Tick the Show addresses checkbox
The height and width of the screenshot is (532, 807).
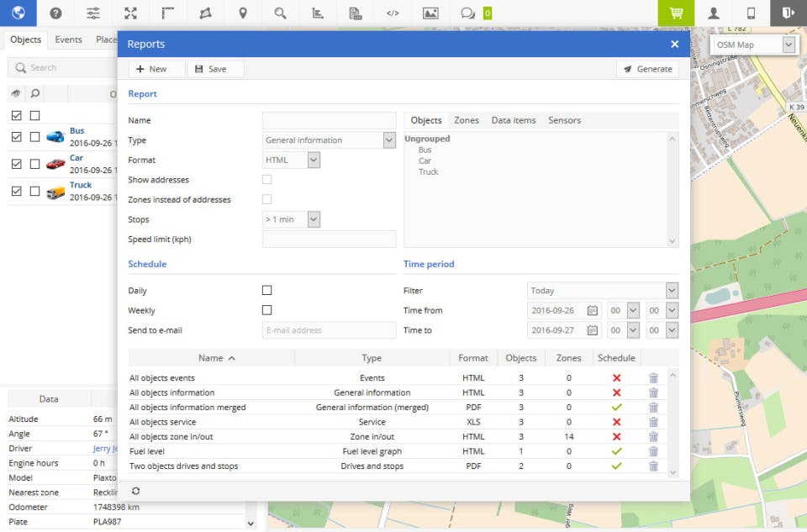click(x=267, y=180)
